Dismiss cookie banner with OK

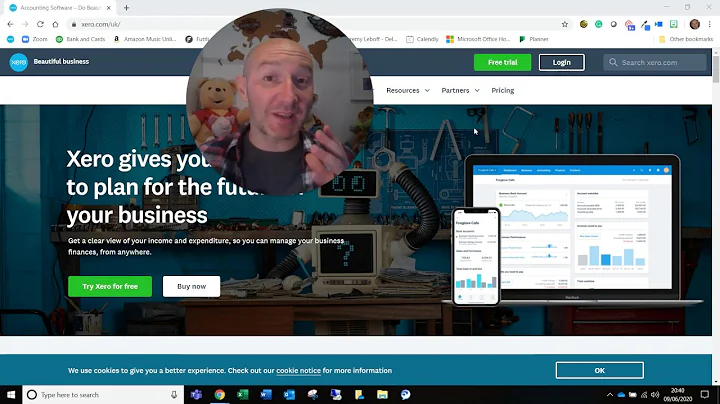tap(600, 370)
